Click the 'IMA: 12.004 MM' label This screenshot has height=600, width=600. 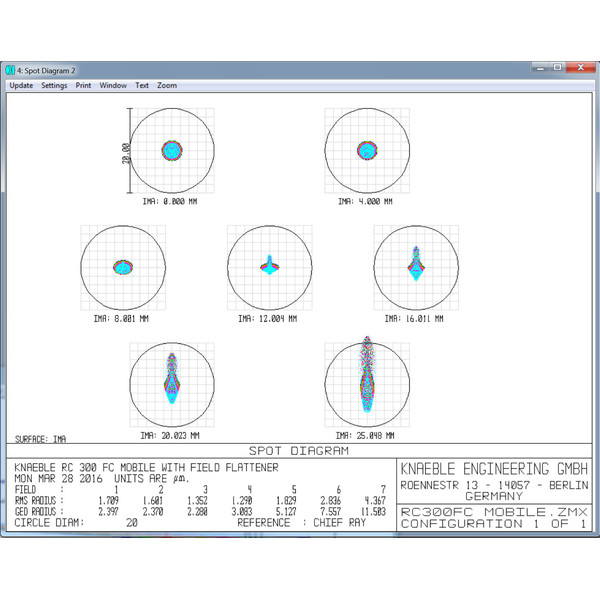(x=267, y=319)
